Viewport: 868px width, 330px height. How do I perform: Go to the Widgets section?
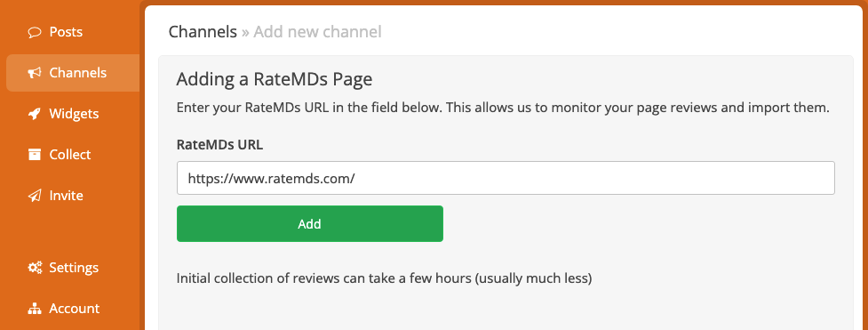point(74,114)
